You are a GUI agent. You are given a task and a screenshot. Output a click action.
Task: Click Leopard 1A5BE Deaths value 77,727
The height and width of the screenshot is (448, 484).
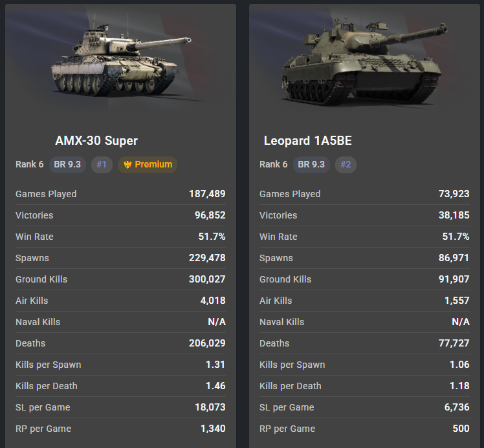(x=454, y=343)
